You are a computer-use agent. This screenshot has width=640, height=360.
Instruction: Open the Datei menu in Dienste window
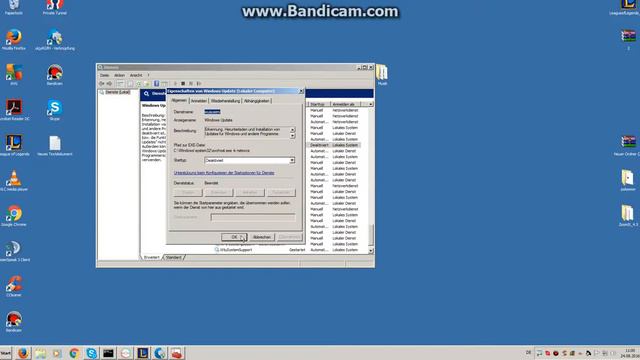(x=104, y=75)
